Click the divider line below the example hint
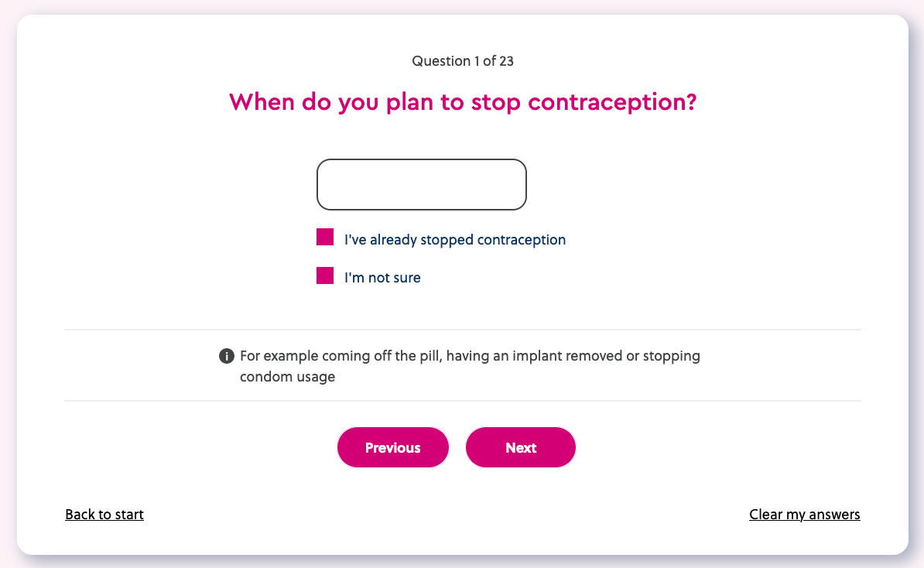924x568 pixels. [x=463, y=401]
